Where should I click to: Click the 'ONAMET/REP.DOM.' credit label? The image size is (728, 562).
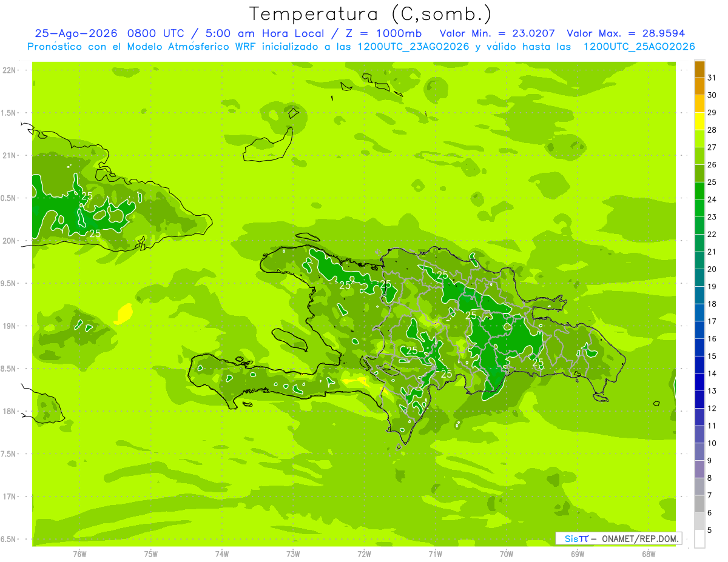pyautogui.click(x=640, y=538)
